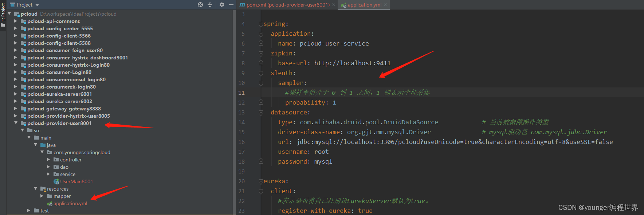Select the service package
This screenshot has width=644, height=215.
(x=68, y=174)
